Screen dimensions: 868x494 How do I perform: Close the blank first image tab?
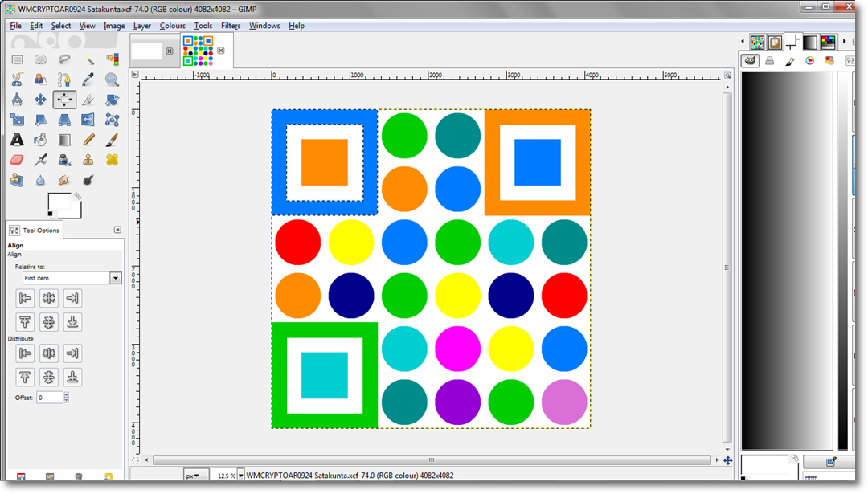170,51
